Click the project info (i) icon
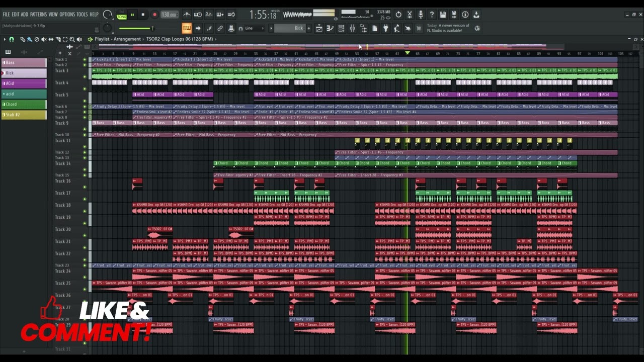The image size is (644, 362). coord(465,15)
